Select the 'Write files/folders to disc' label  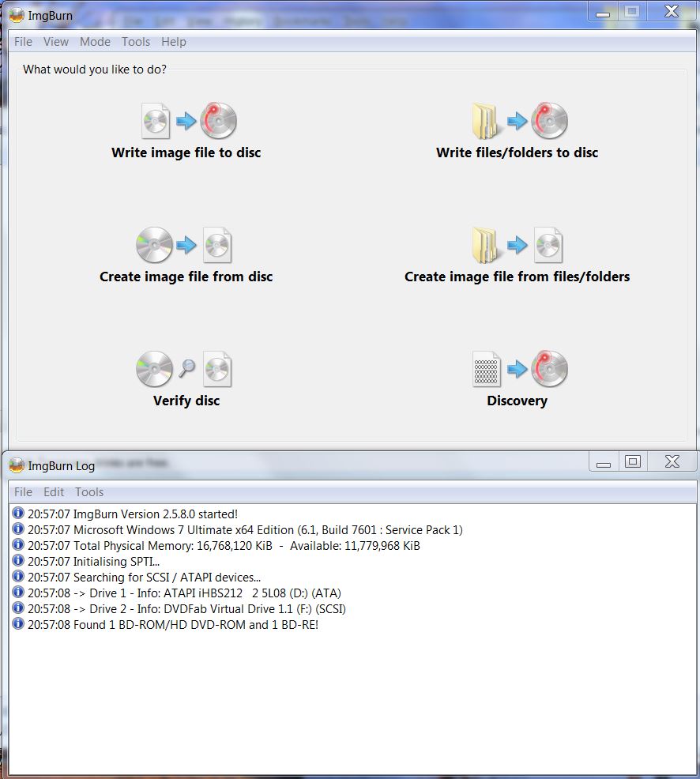pos(517,152)
